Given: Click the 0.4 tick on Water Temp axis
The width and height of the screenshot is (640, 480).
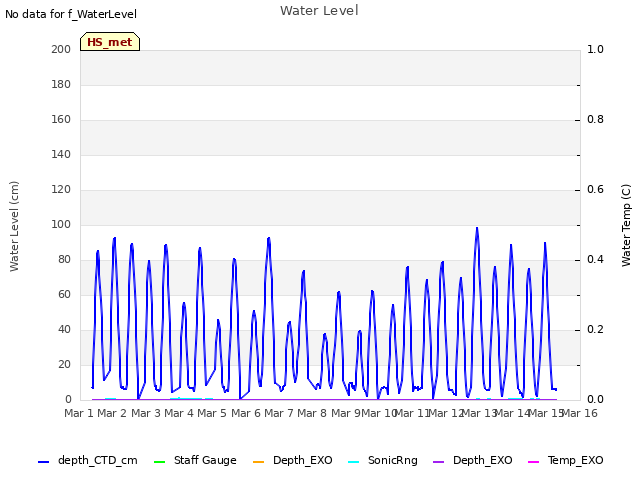Looking at the screenshot, I should coord(595,260).
